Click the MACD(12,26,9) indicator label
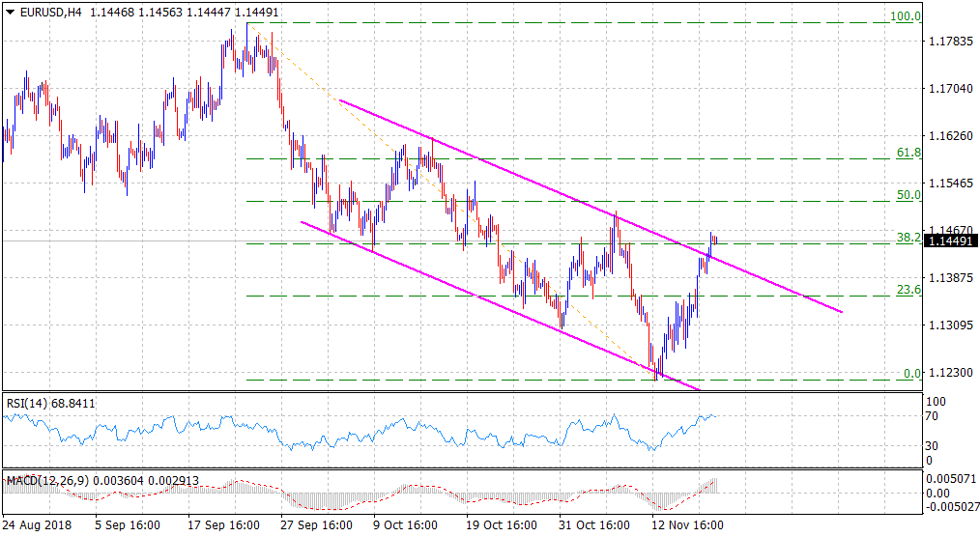This screenshot has height=537, width=980. coord(46,480)
